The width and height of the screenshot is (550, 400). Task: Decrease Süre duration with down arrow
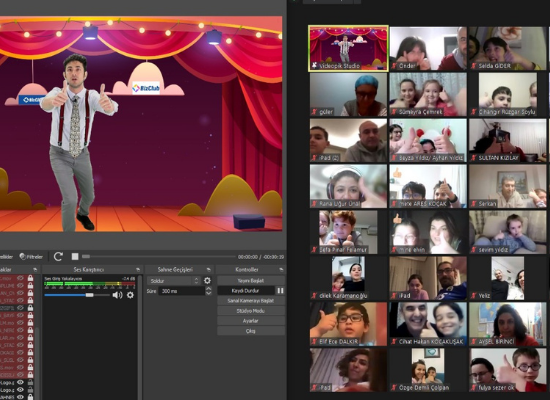click(208, 293)
